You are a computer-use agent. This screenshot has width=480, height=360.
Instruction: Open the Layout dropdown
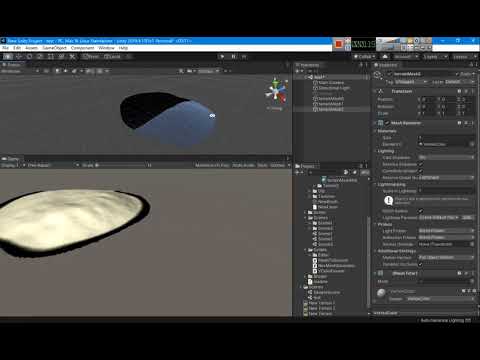464,57
